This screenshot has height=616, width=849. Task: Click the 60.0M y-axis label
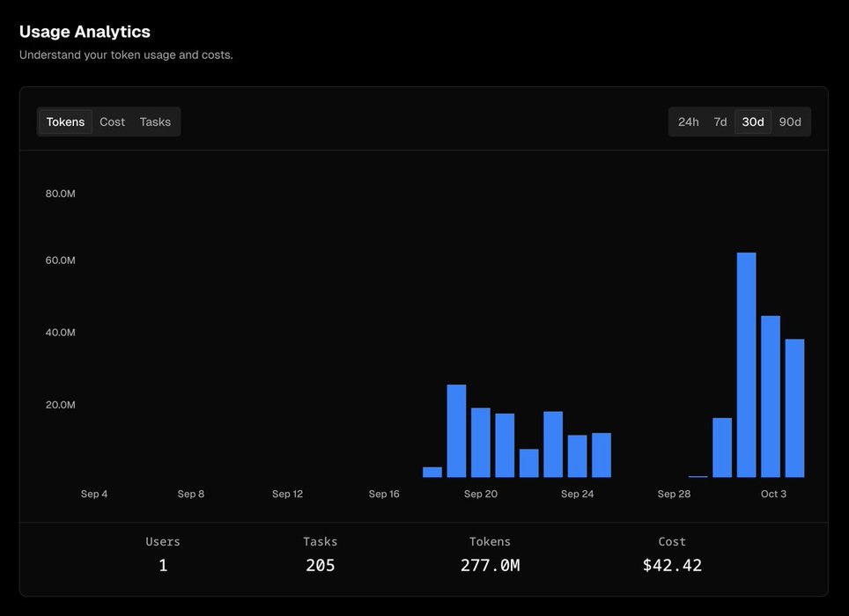[61, 260]
